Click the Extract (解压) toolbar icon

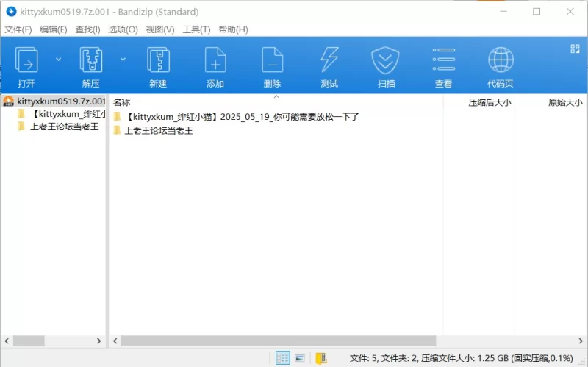90,60
